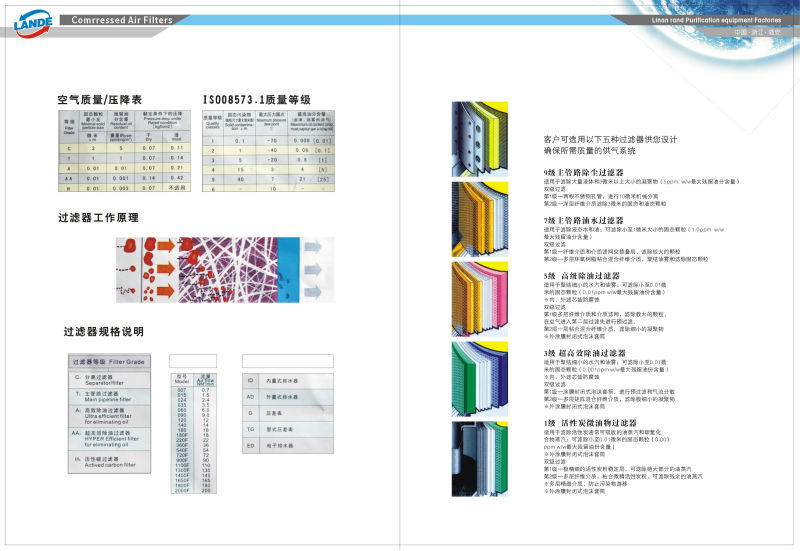Image resolution: width=800 pixels, height=551 pixels.
Task: Click the ED row in accessories table
Action: [x=276, y=442]
